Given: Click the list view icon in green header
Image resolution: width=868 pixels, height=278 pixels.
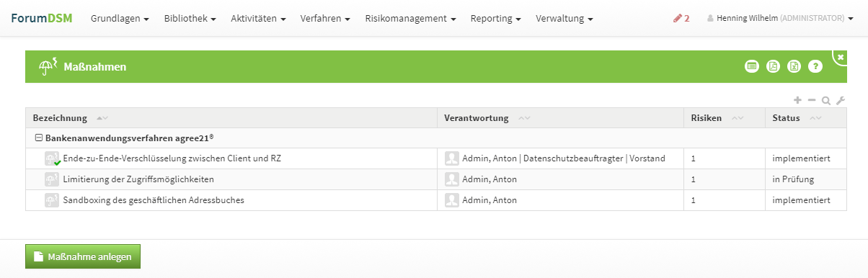Looking at the screenshot, I should coord(752,66).
